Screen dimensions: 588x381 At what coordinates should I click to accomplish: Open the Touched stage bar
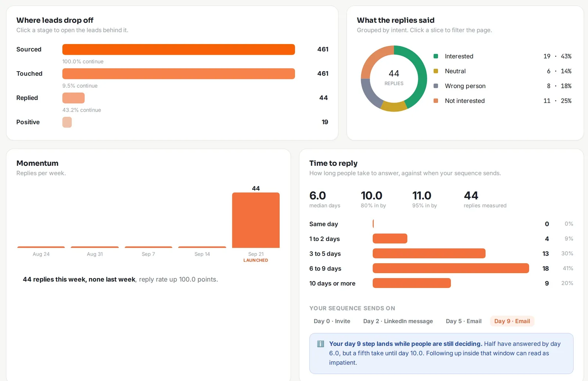point(179,74)
